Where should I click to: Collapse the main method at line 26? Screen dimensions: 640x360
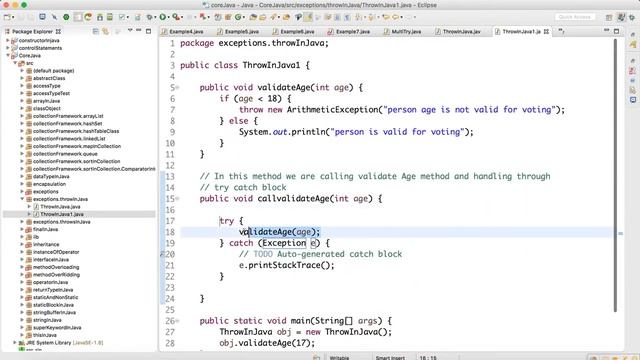(x=178, y=321)
